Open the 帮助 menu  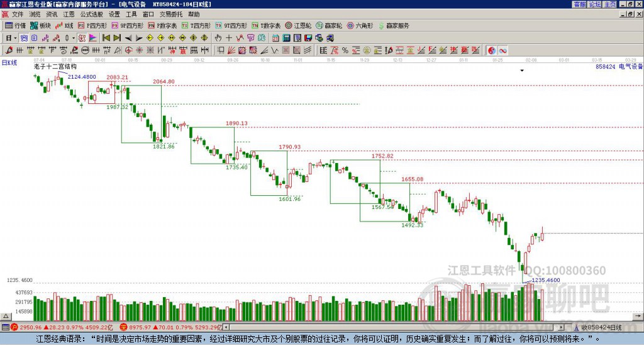point(194,14)
